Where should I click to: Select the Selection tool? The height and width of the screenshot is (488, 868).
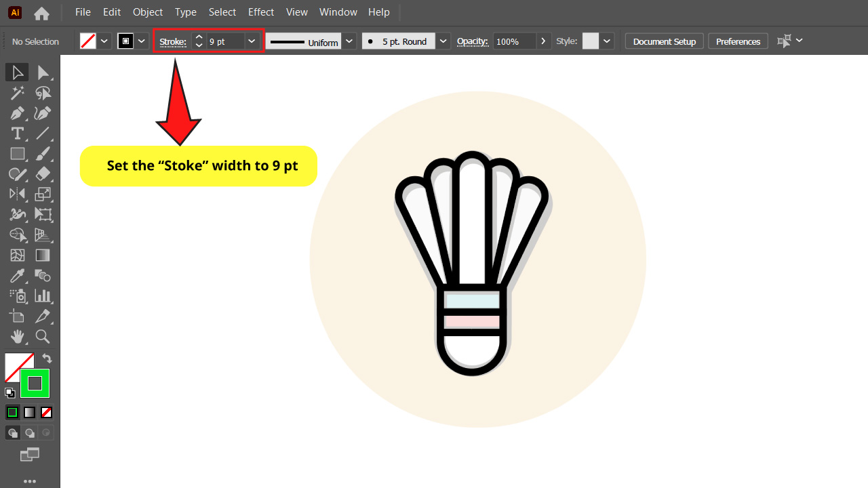[17, 73]
